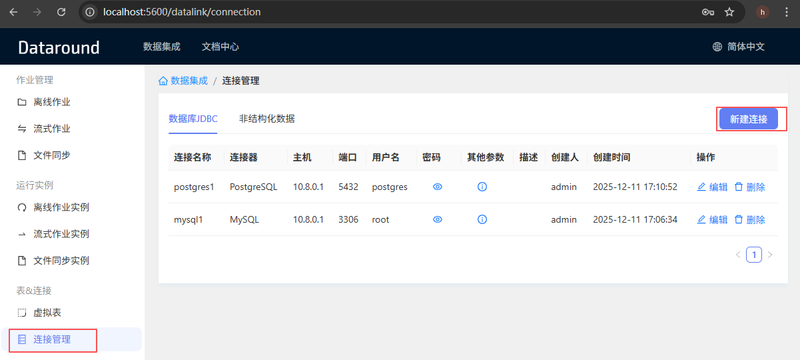Create a new connection with 新建连接
This screenshot has width=800, height=360.
pos(748,119)
